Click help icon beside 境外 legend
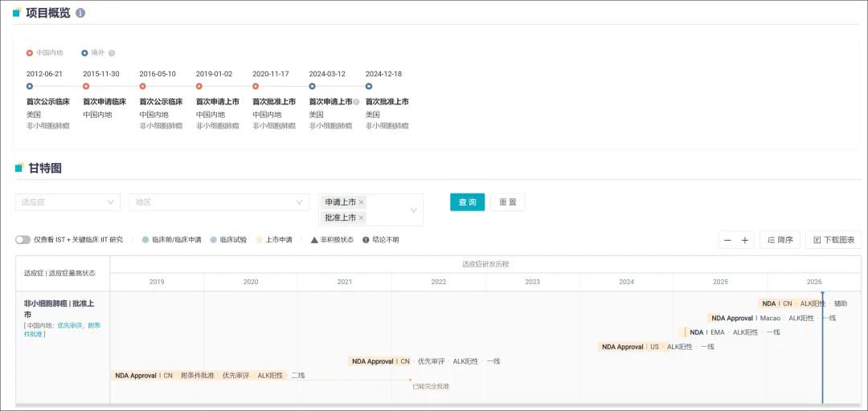This screenshot has height=411, width=868. (x=112, y=53)
